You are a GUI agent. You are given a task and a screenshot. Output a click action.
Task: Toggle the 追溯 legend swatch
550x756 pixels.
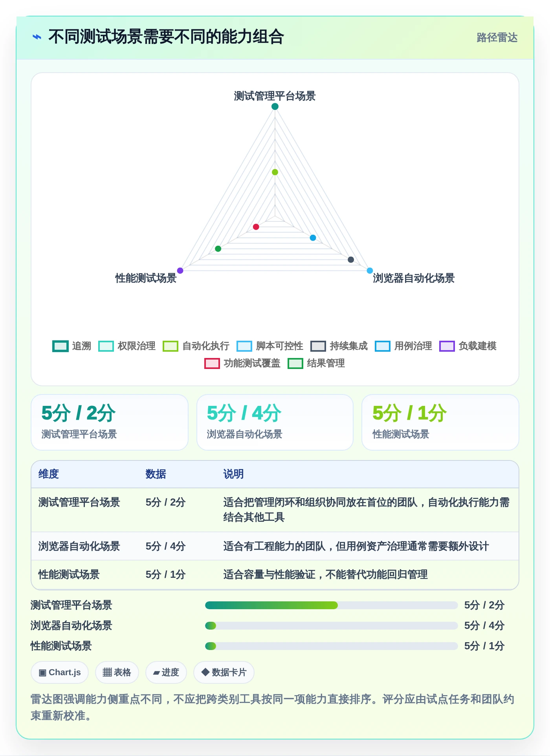pyautogui.click(x=60, y=346)
